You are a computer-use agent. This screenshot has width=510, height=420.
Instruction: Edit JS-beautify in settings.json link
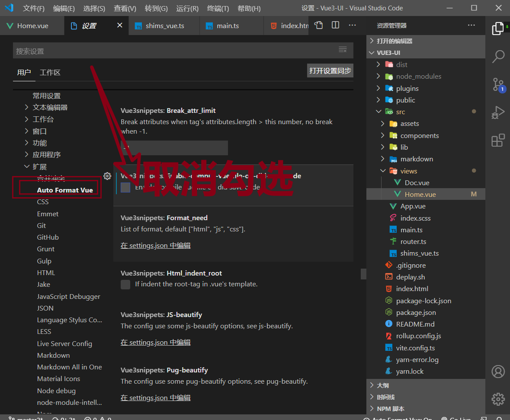click(155, 342)
